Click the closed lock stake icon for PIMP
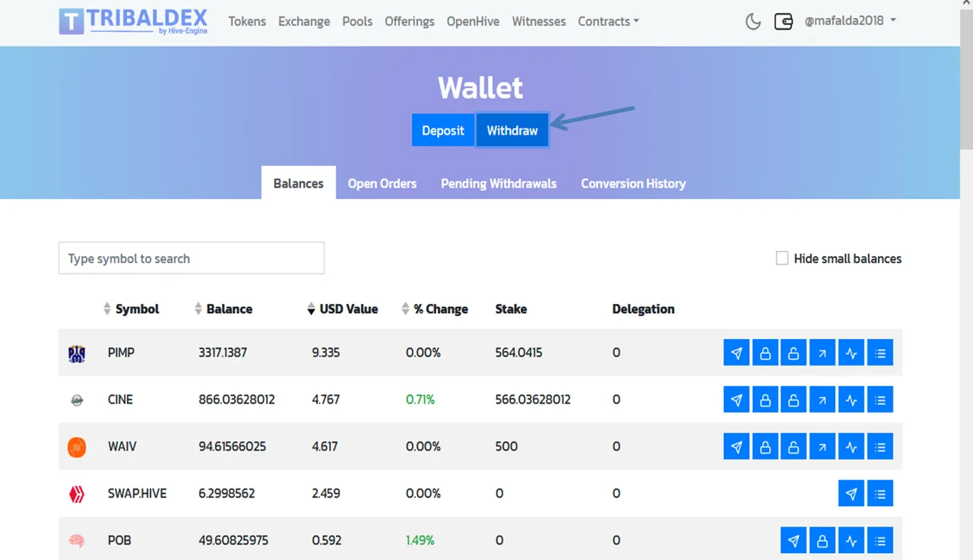The image size is (973, 560). [765, 353]
